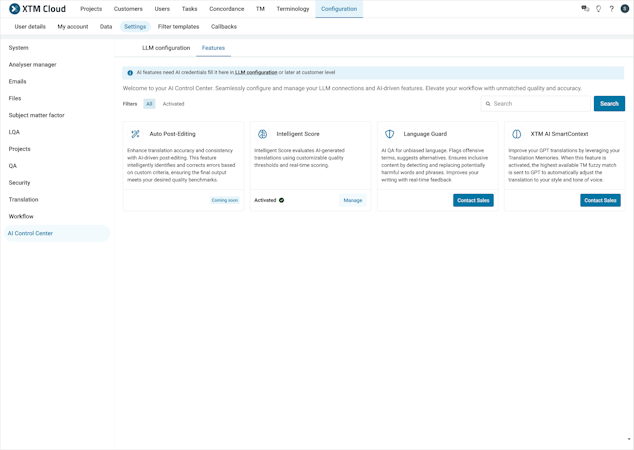This screenshot has width=634, height=450.
Task: Switch to LLM configuration tab
Action: coord(166,48)
